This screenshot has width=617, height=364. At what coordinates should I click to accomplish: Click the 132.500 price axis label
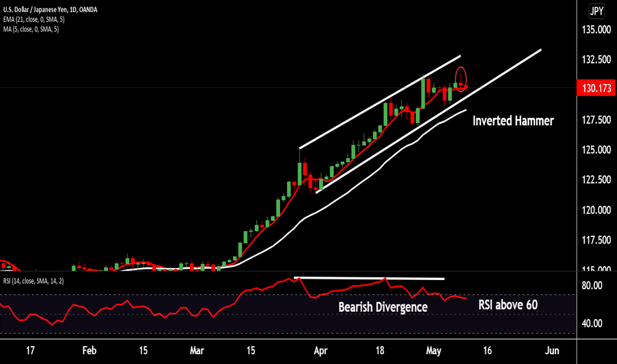[596, 60]
